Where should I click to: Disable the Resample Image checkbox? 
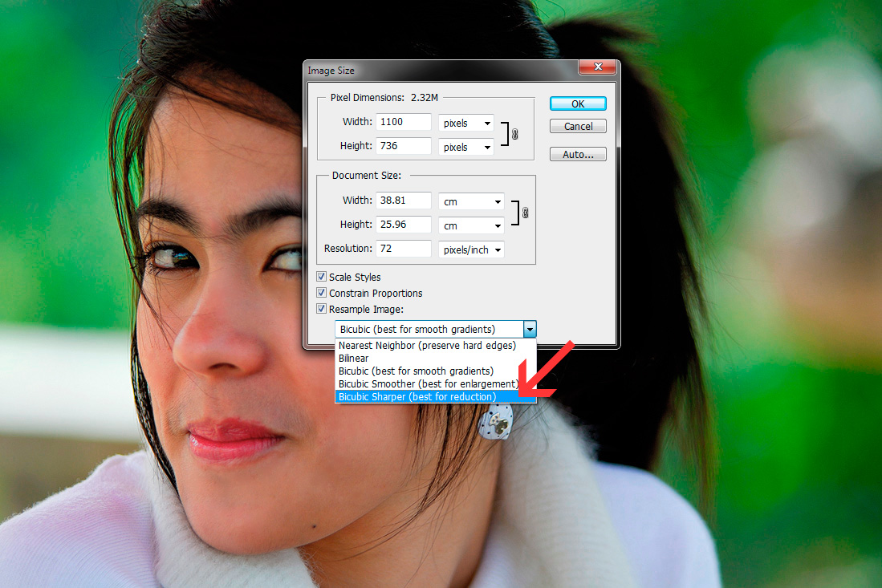point(322,309)
